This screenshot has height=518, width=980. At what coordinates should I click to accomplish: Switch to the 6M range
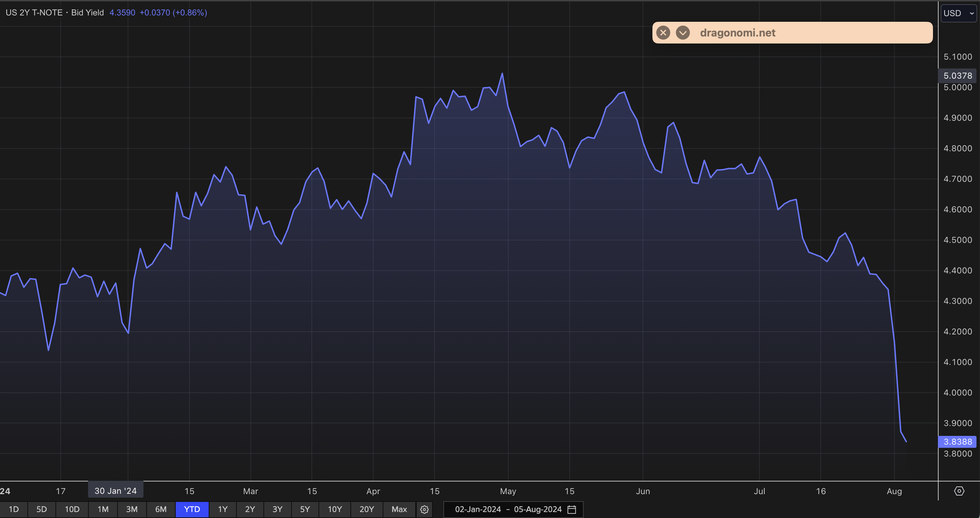pyautogui.click(x=161, y=509)
